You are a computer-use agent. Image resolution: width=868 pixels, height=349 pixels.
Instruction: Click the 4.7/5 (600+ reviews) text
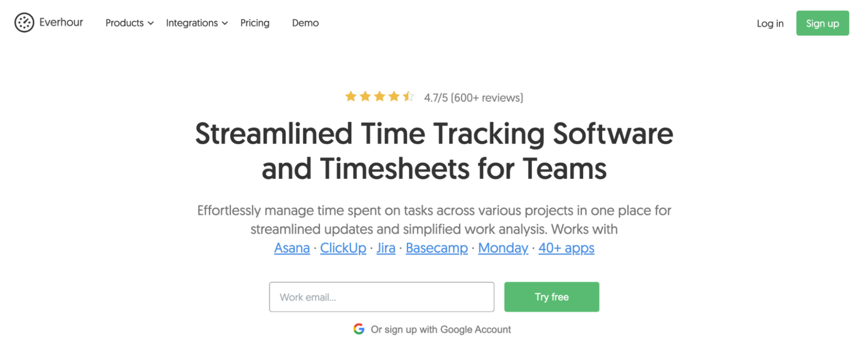[x=473, y=98]
